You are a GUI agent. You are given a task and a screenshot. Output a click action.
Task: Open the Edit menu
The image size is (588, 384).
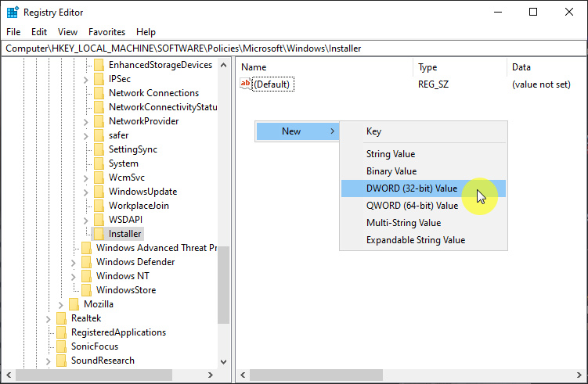[39, 32]
